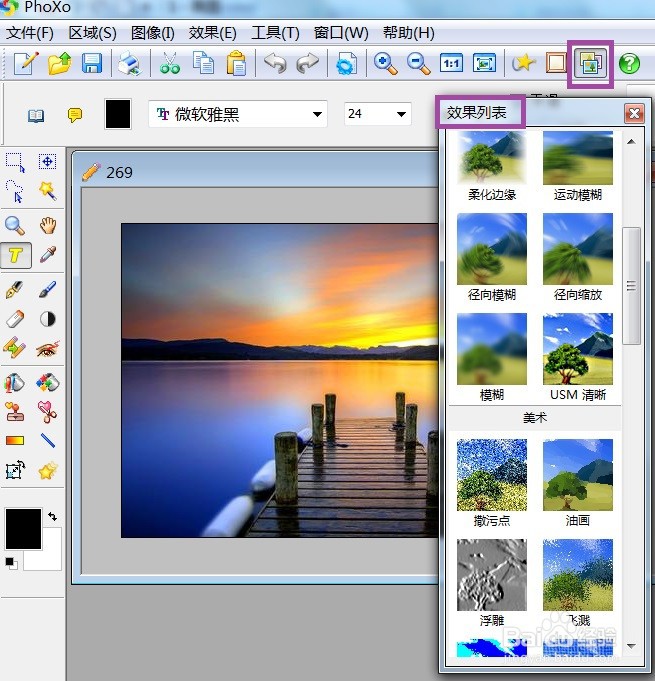Image resolution: width=655 pixels, height=681 pixels.
Task: Select the eyedropper color picker tool
Action: coord(48,255)
